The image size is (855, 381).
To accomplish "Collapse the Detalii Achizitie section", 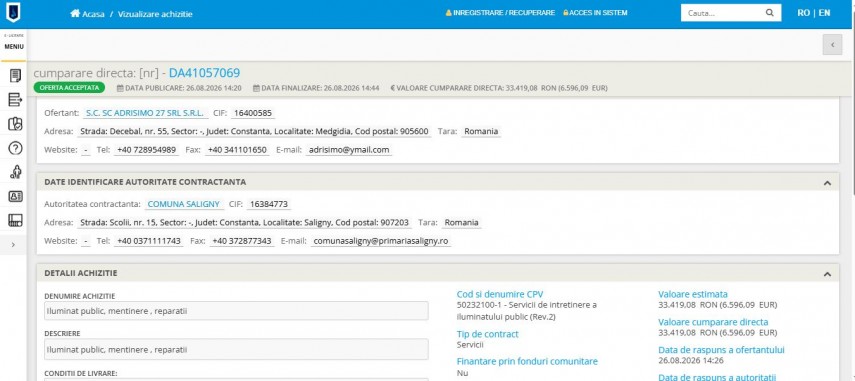I will click(827, 274).
